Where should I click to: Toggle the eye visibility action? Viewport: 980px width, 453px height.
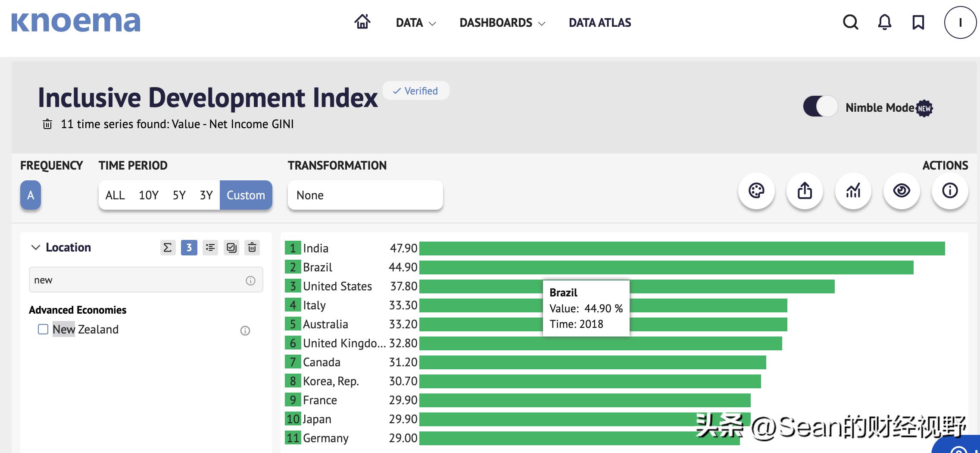pos(902,191)
